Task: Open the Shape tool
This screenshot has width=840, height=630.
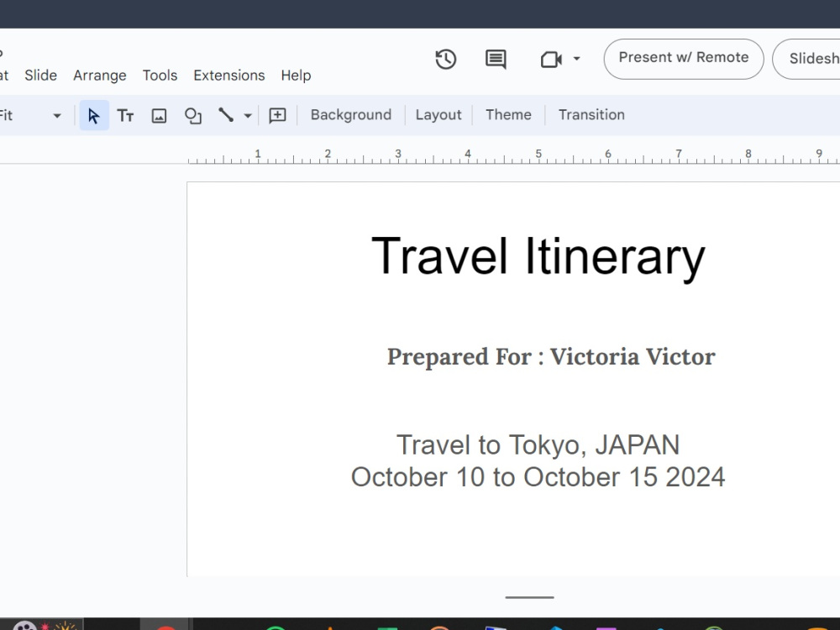Action: point(193,116)
